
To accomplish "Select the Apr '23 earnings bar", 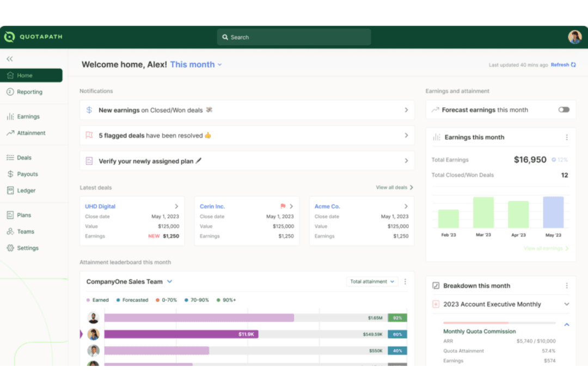I will pyautogui.click(x=518, y=215).
